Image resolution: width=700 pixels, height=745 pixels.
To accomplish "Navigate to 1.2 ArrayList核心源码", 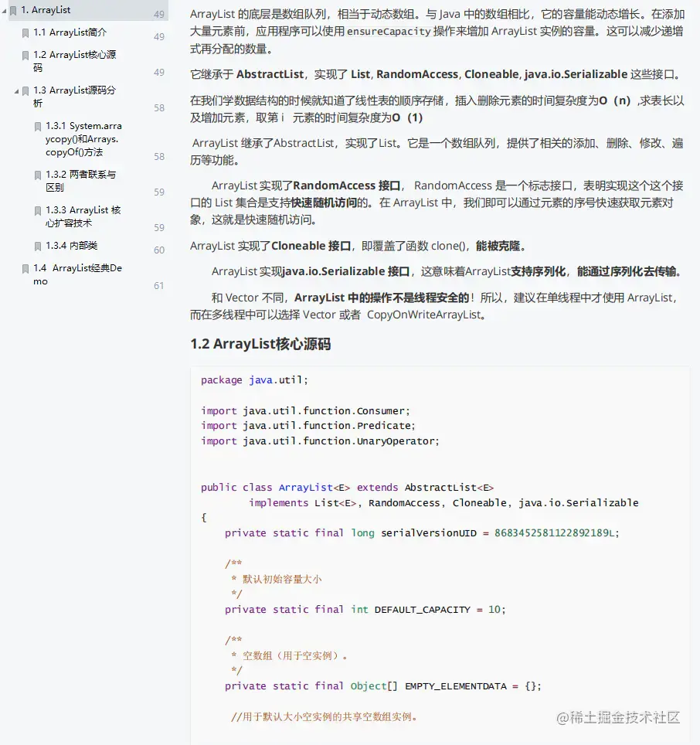I will click(x=73, y=61).
